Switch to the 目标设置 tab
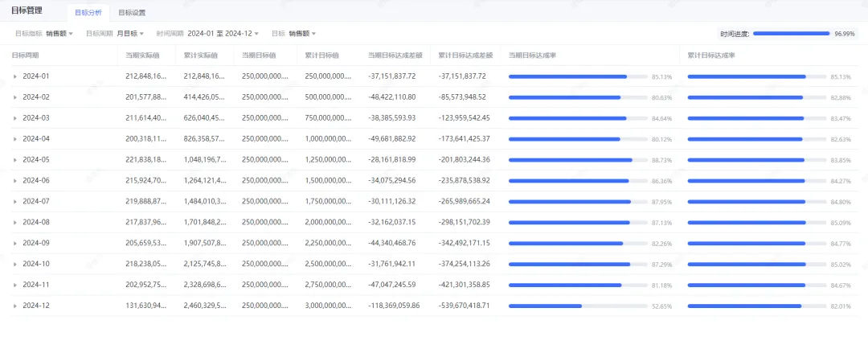The height and width of the screenshot is (341, 868). (x=132, y=13)
